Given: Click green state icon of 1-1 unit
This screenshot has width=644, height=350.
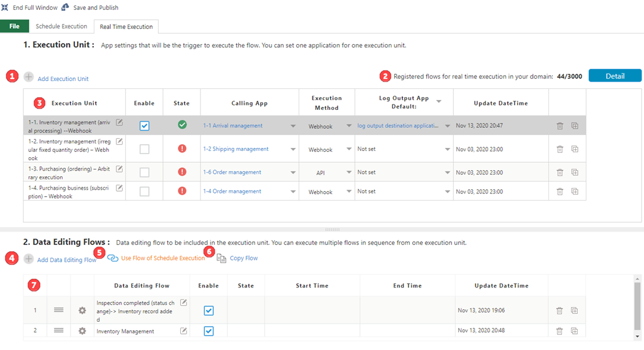Looking at the screenshot, I should click(182, 125).
